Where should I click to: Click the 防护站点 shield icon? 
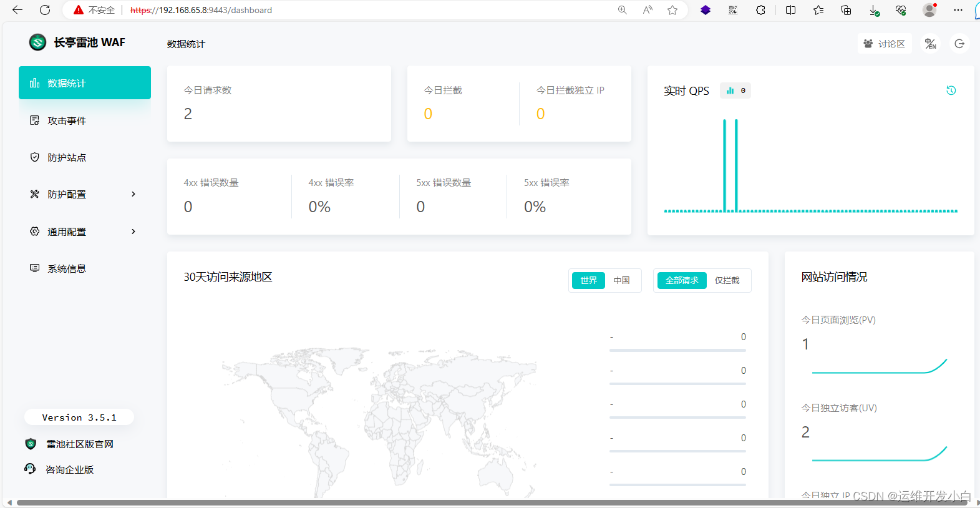click(x=35, y=157)
